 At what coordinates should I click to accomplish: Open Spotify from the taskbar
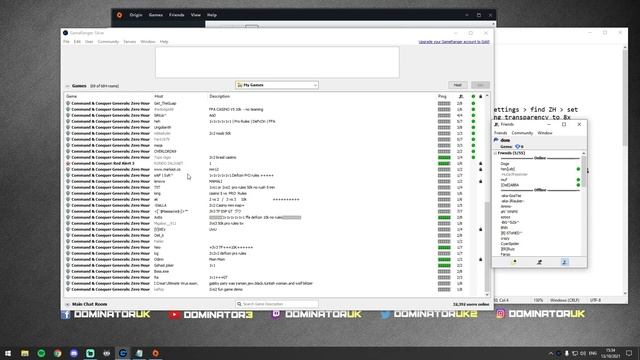[41, 353]
